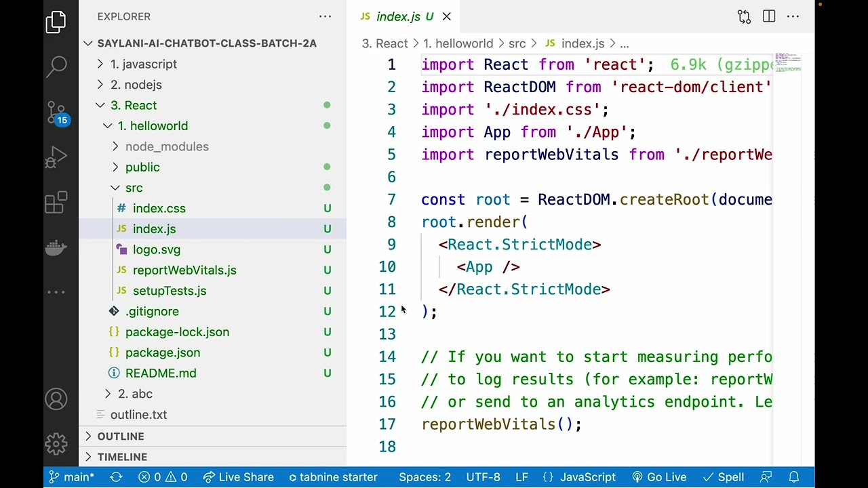Screen dimensions: 868x488
Task: Click the notifications bell in status bar
Action: (x=794, y=477)
